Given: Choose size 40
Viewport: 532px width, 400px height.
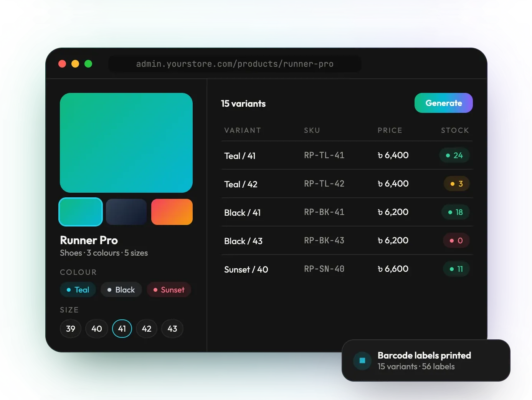Looking at the screenshot, I should (96, 329).
